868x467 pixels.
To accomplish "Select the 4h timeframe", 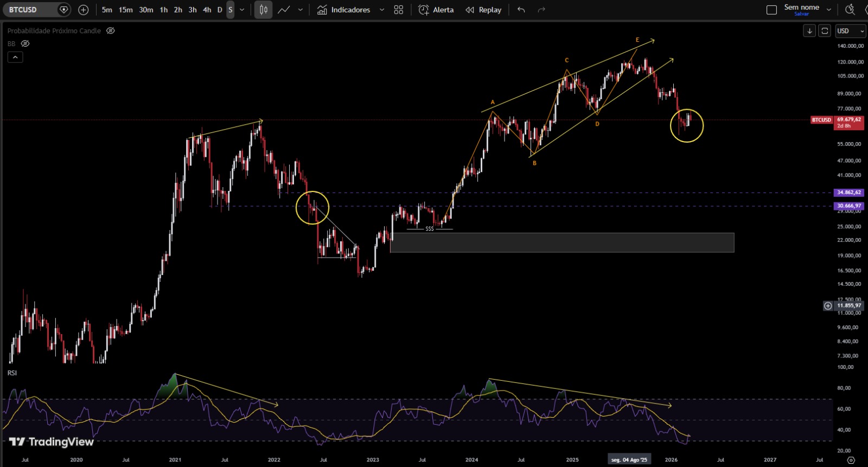I will click(207, 10).
